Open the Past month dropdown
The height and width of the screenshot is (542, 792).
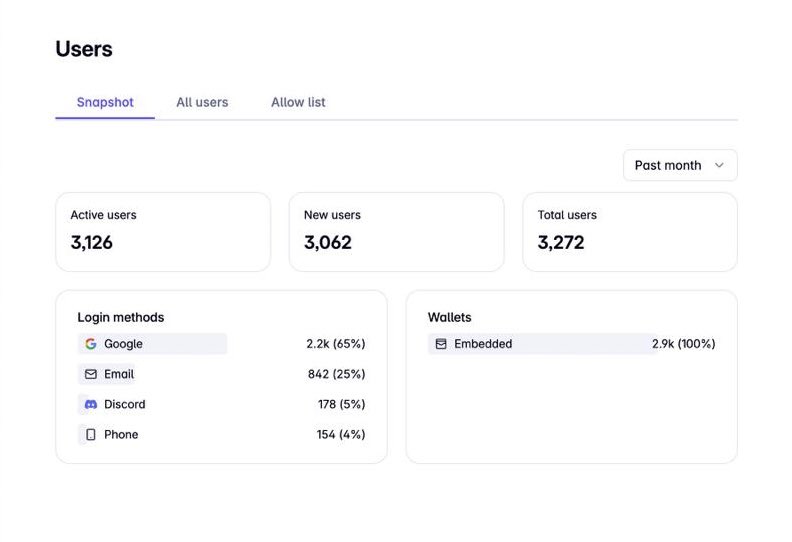pyautogui.click(x=680, y=165)
